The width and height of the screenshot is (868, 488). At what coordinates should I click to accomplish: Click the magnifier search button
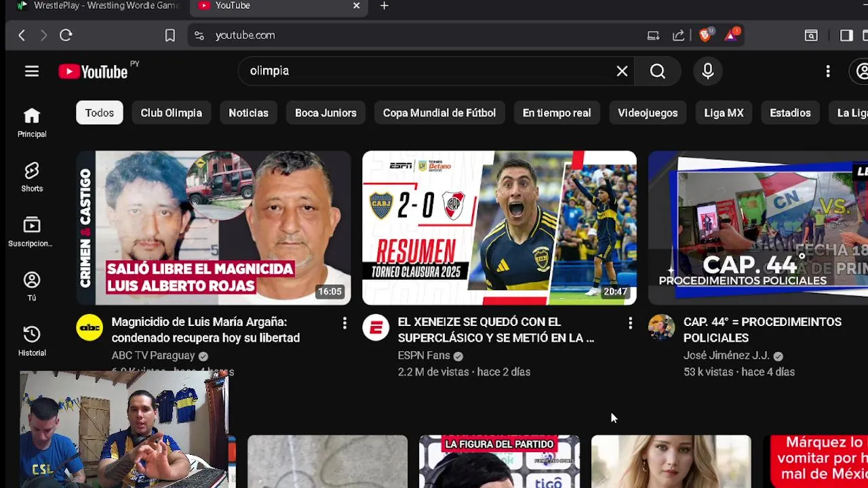[x=657, y=71]
